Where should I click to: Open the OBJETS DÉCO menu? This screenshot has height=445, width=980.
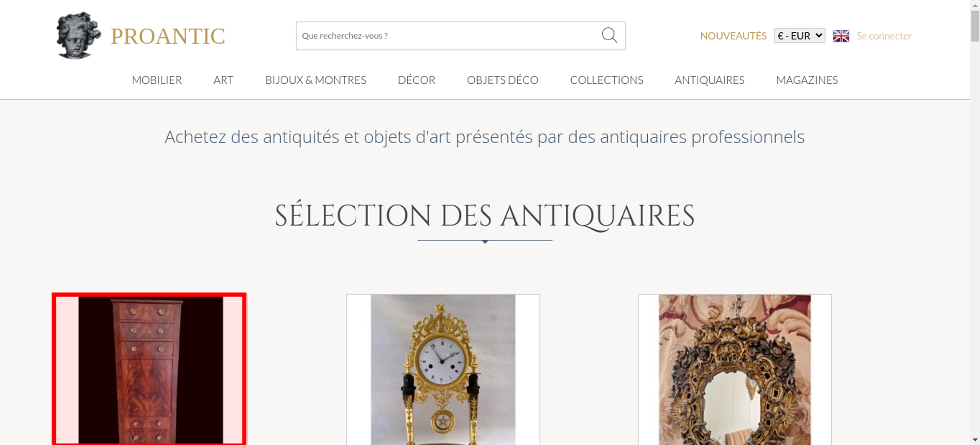point(503,80)
